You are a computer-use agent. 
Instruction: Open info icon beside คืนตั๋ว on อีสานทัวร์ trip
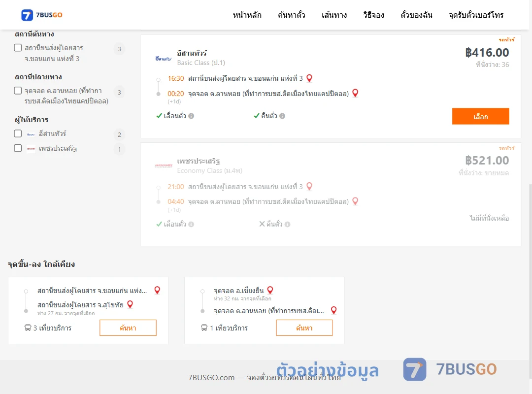(282, 116)
